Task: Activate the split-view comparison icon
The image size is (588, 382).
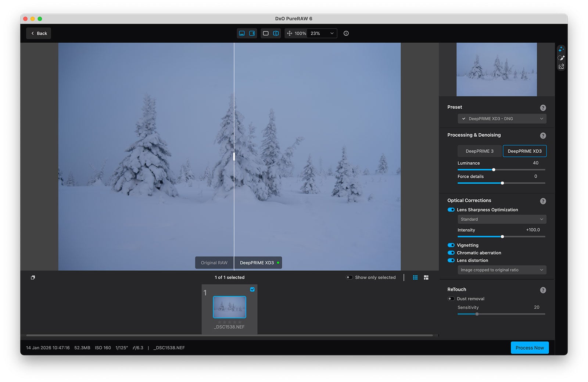Action: point(276,33)
